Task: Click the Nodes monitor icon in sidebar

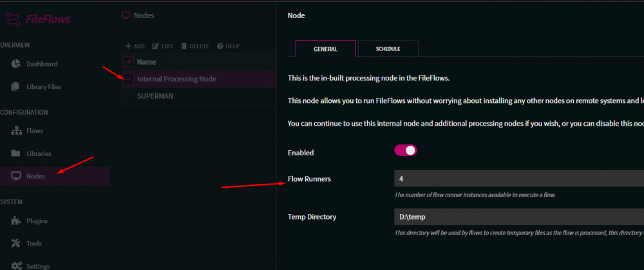Action: click(x=16, y=177)
